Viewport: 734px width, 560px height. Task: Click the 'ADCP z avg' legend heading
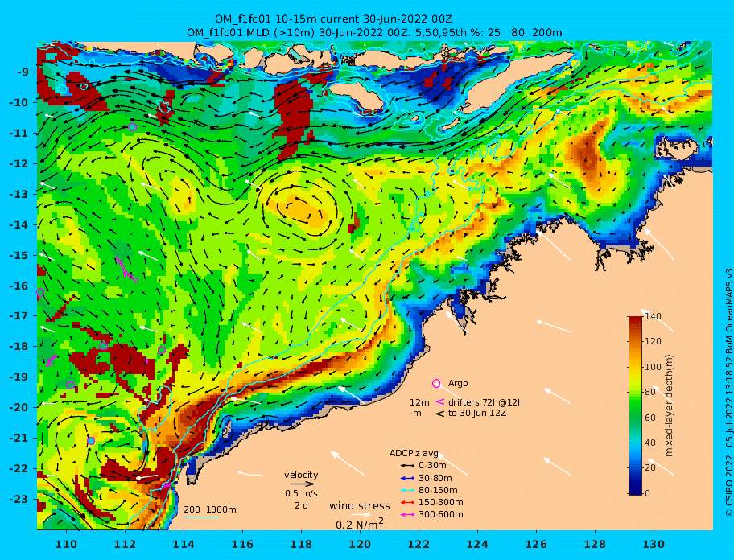tap(414, 453)
